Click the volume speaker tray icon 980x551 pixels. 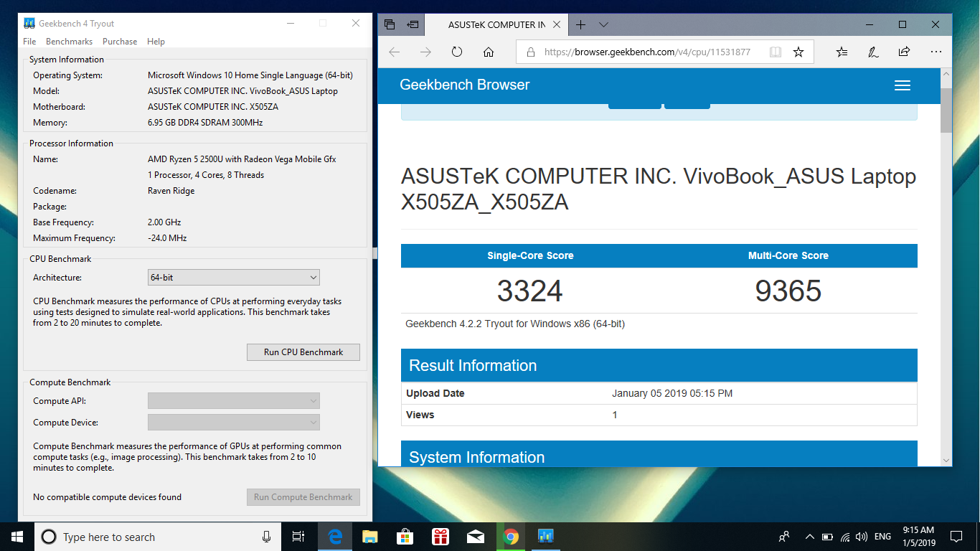pyautogui.click(x=862, y=537)
